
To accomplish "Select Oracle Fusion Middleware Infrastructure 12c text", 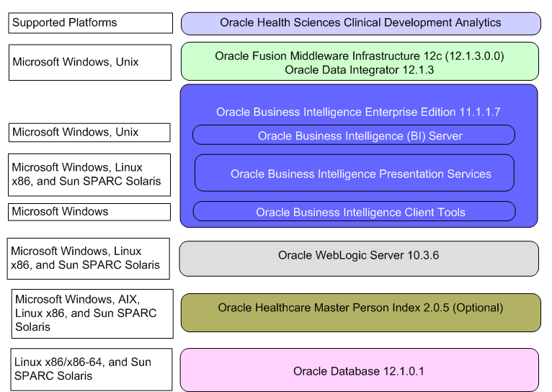I will (360, 56).
